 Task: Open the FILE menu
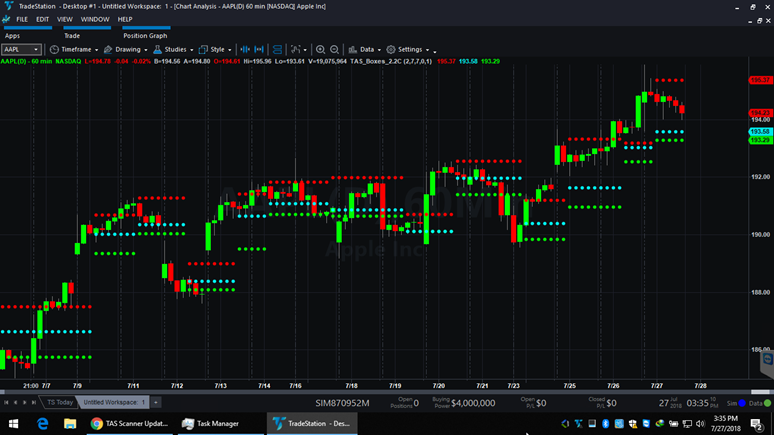[22, 19]
